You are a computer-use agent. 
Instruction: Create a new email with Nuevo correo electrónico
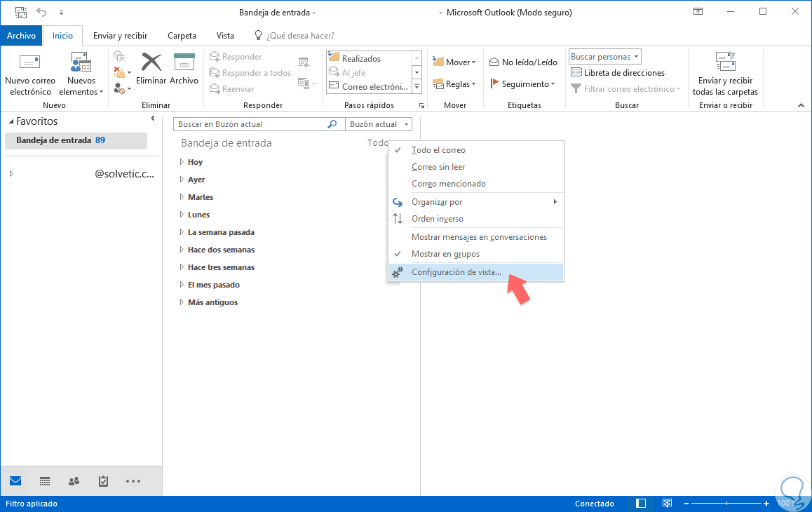click(30, 74)
